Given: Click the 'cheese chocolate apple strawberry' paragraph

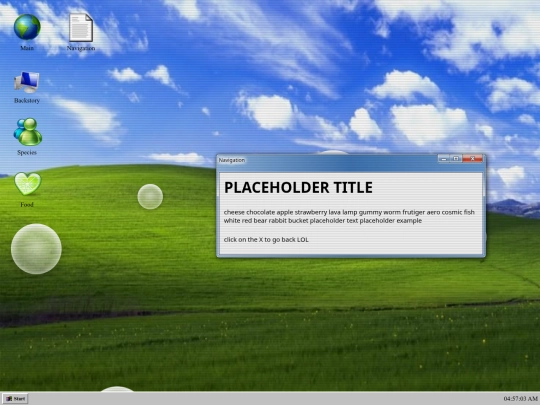Looking at the screenshot, I should (x=349, y=216).
